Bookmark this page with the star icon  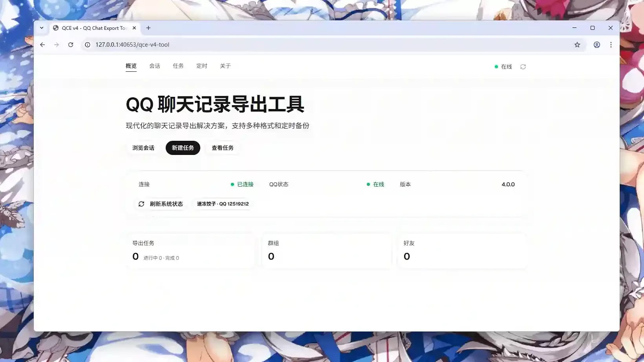tap(577, 45)
